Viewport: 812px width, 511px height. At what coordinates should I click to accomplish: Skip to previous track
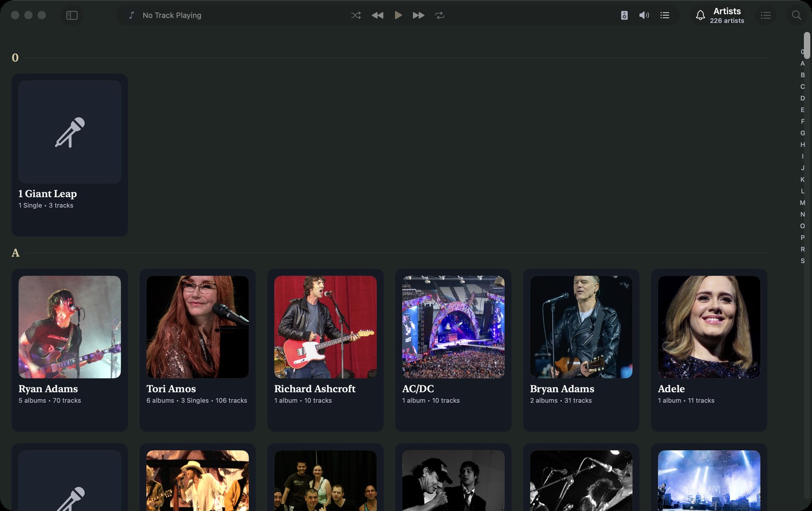click(x=378, y=15)
